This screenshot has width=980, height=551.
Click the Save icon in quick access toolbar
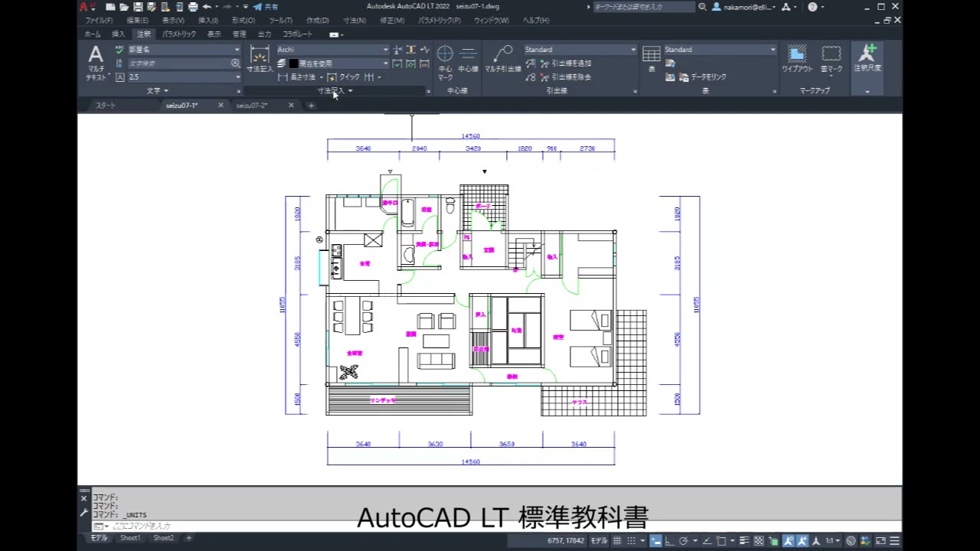pyautogui.click(x=138, y=7)
